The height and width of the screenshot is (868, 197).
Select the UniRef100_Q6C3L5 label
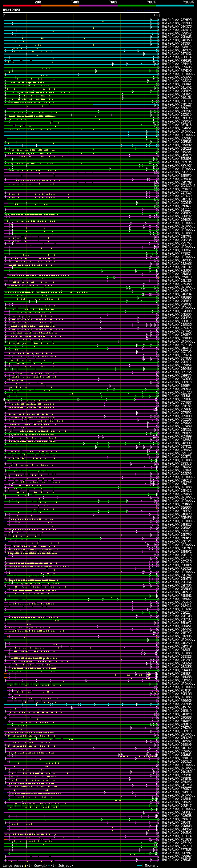[177, 761]
